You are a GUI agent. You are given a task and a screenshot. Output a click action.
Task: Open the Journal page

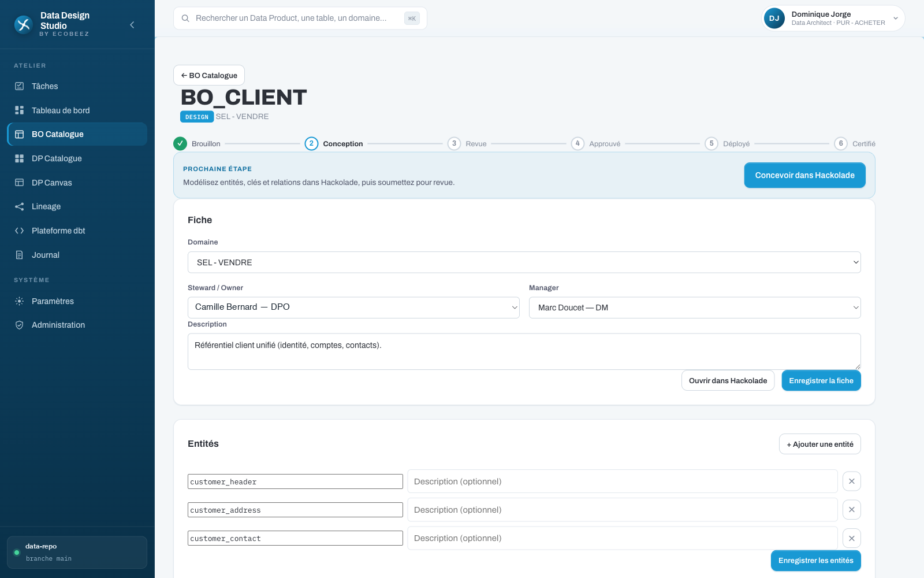(x=77, y=255)
